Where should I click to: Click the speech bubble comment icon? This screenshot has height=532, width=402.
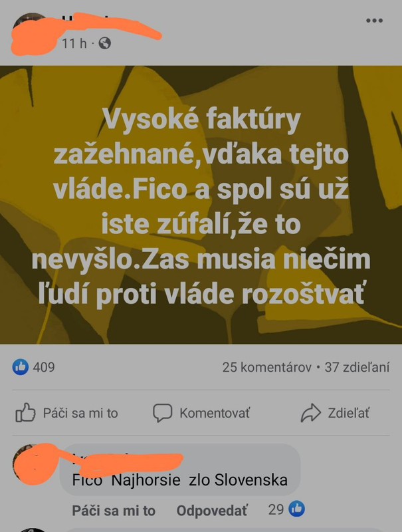[162, 412]
